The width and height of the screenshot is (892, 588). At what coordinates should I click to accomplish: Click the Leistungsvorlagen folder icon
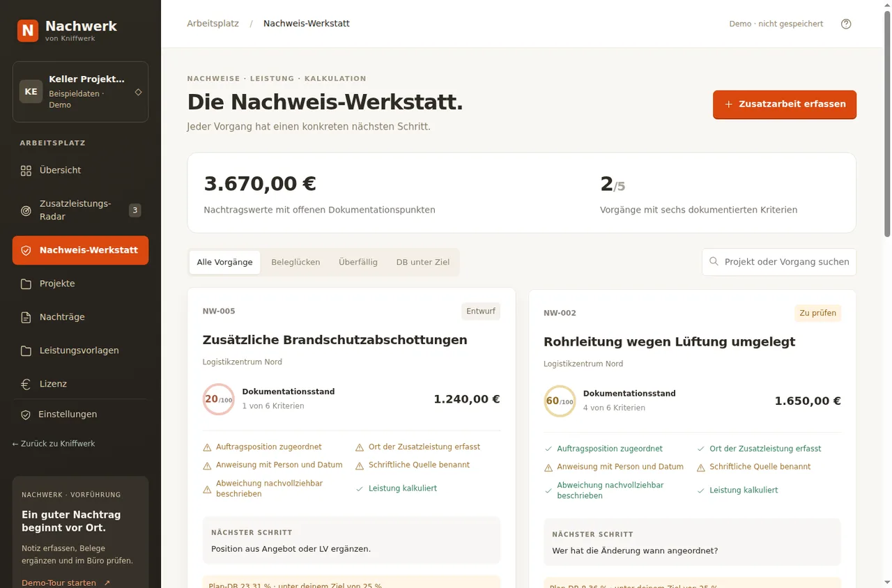point(26,350)
